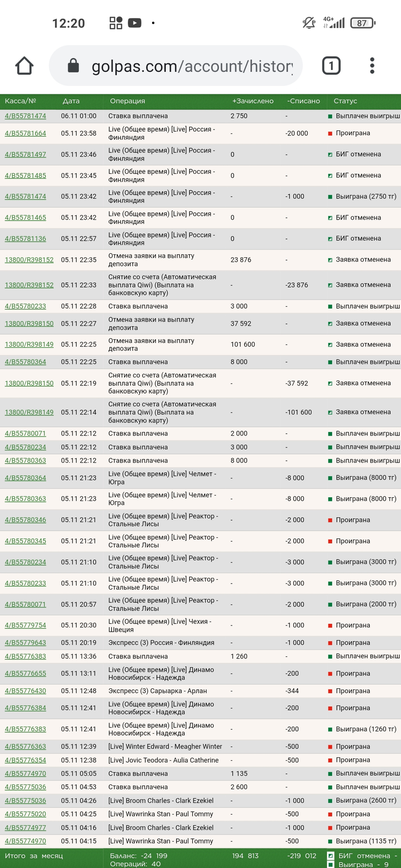This screenshot has height=868, width=401.
Task: Select the debited amount -20 000
Action: pyautogui.click(x=297, y=133)
